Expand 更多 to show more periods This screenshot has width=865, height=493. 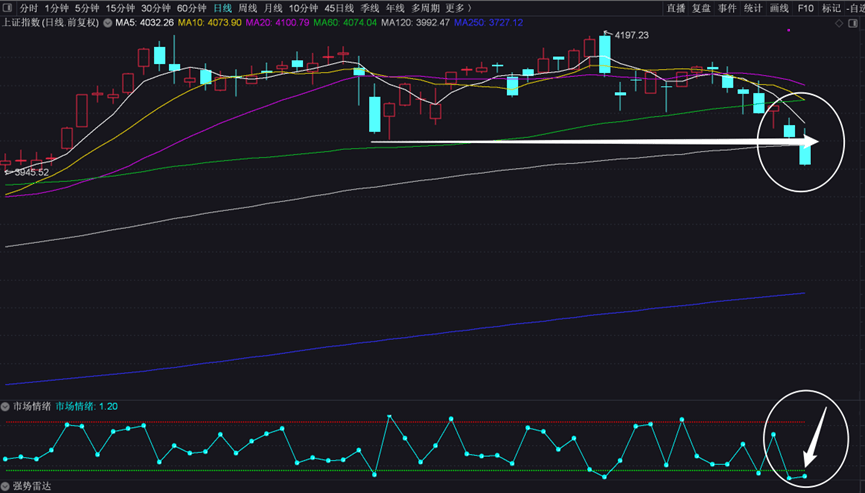pyautogui.click(x=459, y=8)
